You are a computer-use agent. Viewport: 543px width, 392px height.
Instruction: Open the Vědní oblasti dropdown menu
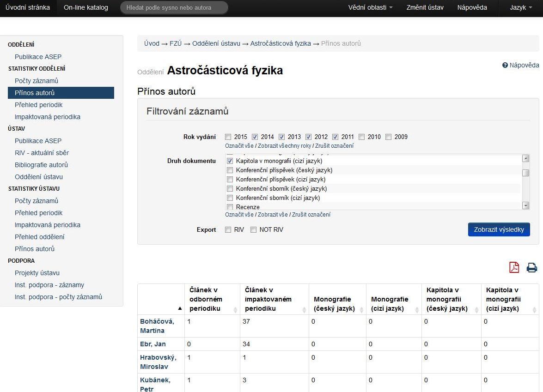(x=370, y=7)
